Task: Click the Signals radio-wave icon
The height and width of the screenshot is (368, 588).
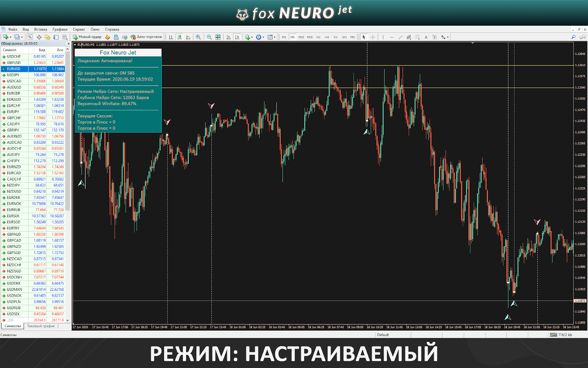Action: coord(125,37)
